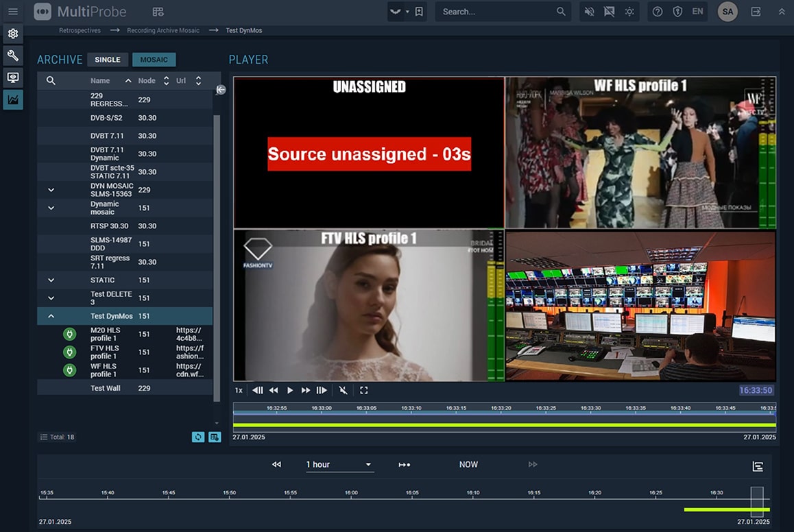Viewport: 794px width, 532px height.
Task: Fast forward the player
Action: click(x=305, y=390)
